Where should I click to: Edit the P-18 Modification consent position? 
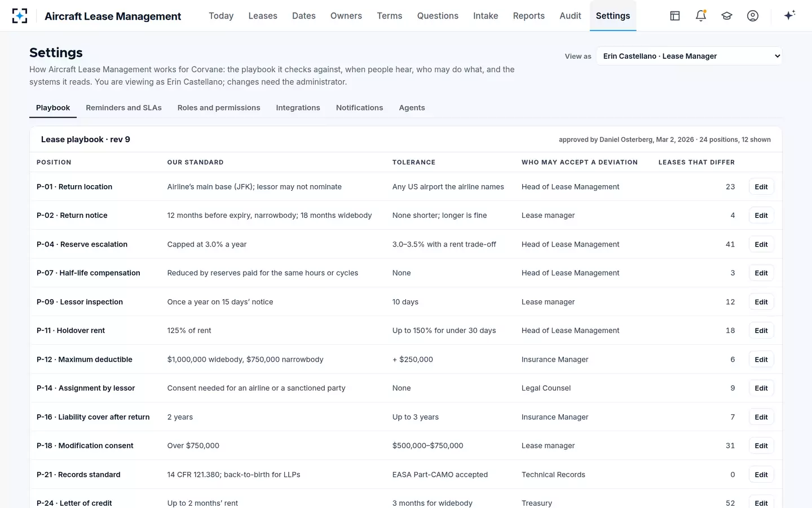click(761, 446)
